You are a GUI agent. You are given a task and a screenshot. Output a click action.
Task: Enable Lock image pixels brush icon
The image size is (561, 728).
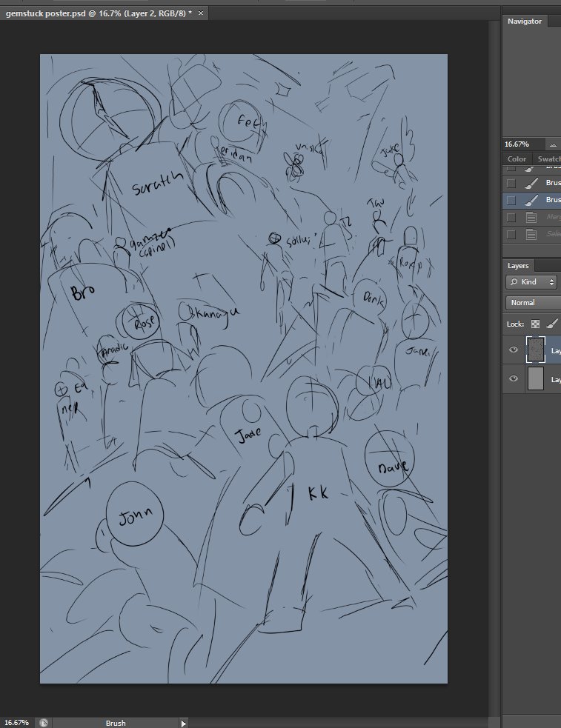pos(552,324)
